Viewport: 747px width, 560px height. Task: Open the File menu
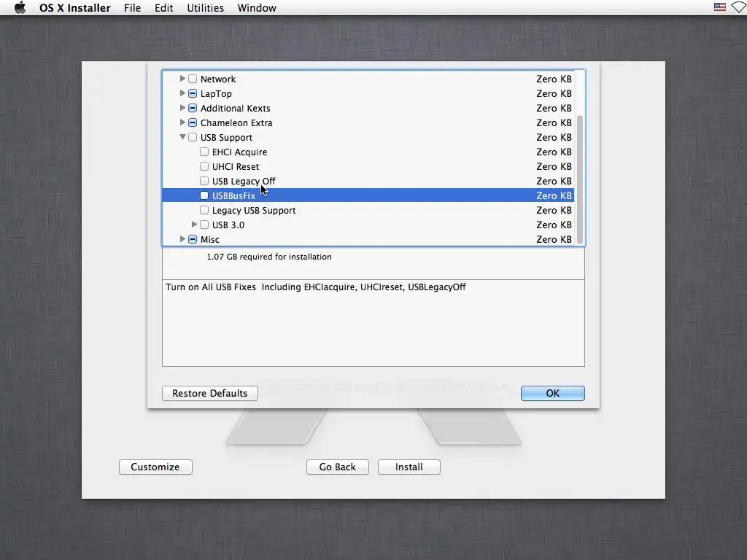(133, 7)
